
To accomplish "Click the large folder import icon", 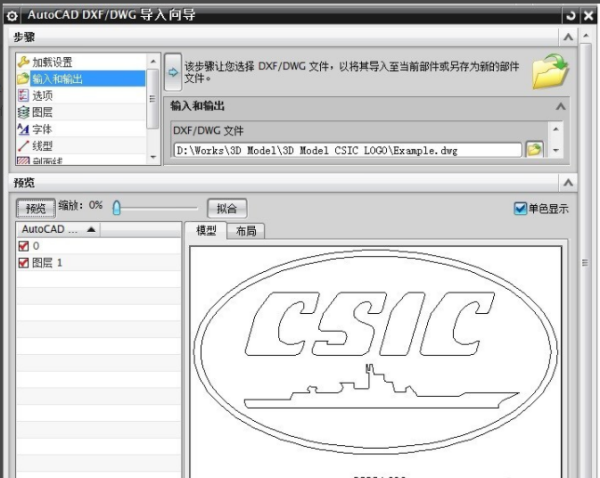I will click(550, 72).
